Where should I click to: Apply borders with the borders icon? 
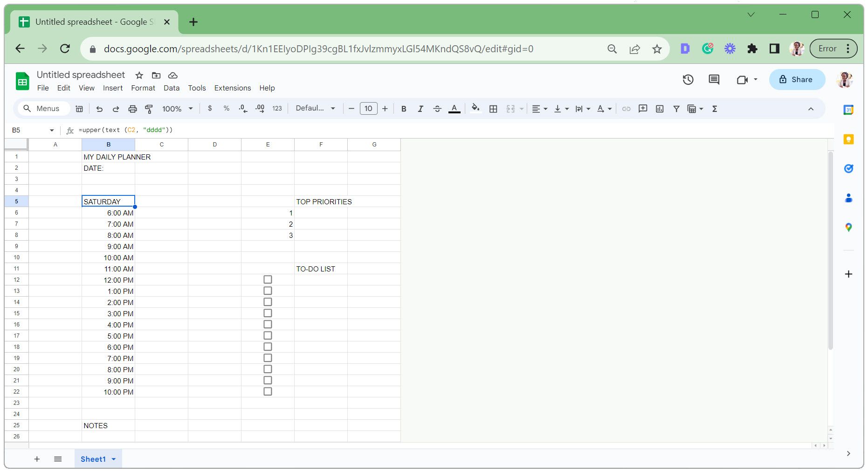pyautogui.click(x=493, y=109)
